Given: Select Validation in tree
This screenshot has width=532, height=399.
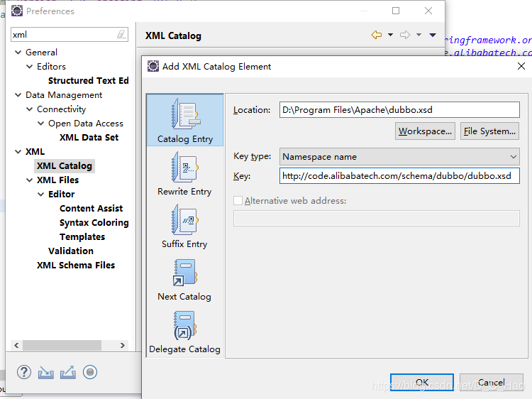Looking at the screenshot, I should (70, 251).
